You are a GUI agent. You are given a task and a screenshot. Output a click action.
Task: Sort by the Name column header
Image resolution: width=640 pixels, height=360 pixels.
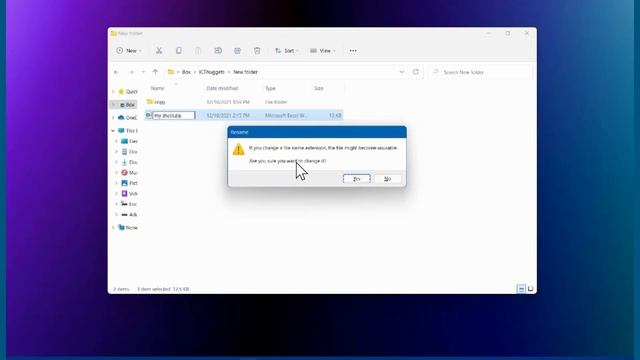158,88
